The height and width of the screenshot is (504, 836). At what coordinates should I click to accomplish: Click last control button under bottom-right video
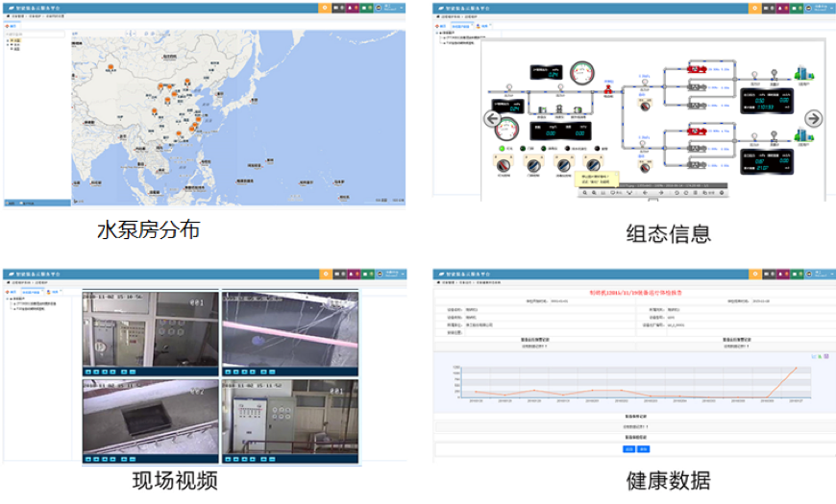pos(272,459)
